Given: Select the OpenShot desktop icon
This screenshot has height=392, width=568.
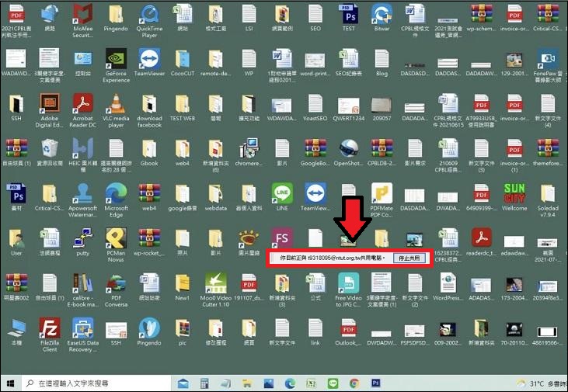Looking at the screenshot, I should [348, 149].
